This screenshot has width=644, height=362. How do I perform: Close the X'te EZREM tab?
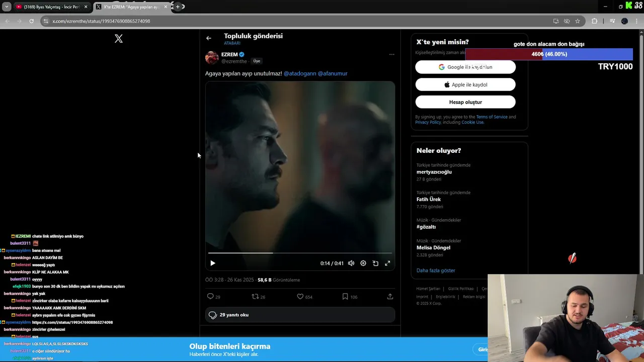tap(166, 7)
